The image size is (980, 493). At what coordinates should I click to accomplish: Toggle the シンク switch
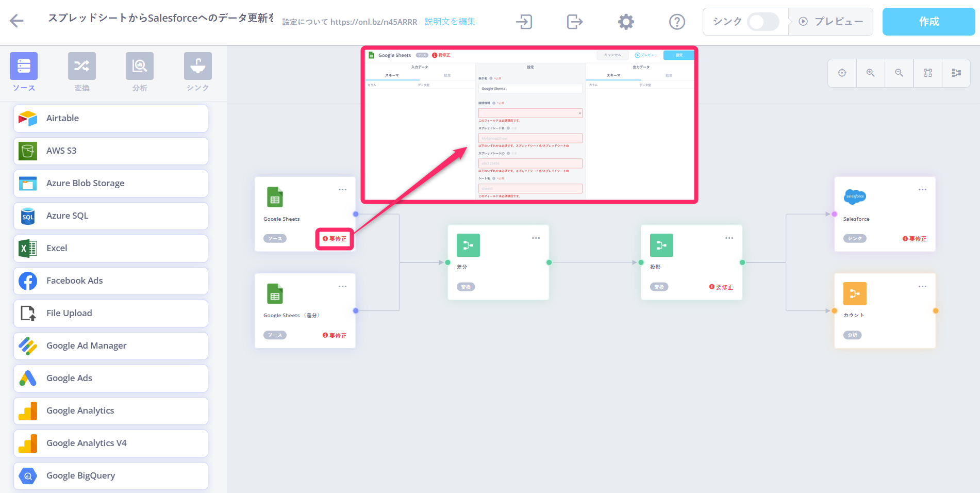point(763,22)
